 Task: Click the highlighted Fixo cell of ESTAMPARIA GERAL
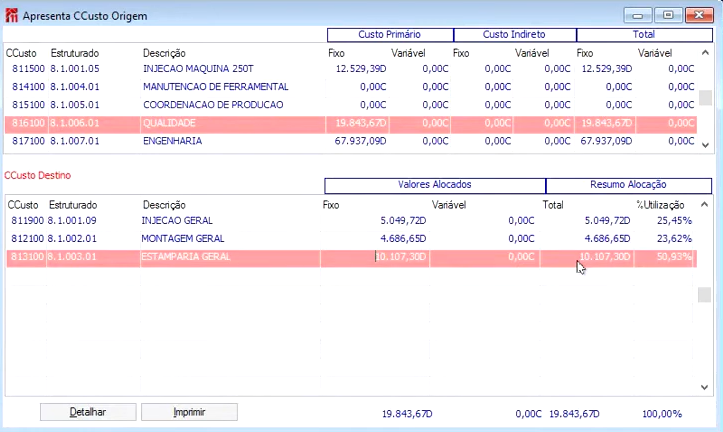point(375,257)
